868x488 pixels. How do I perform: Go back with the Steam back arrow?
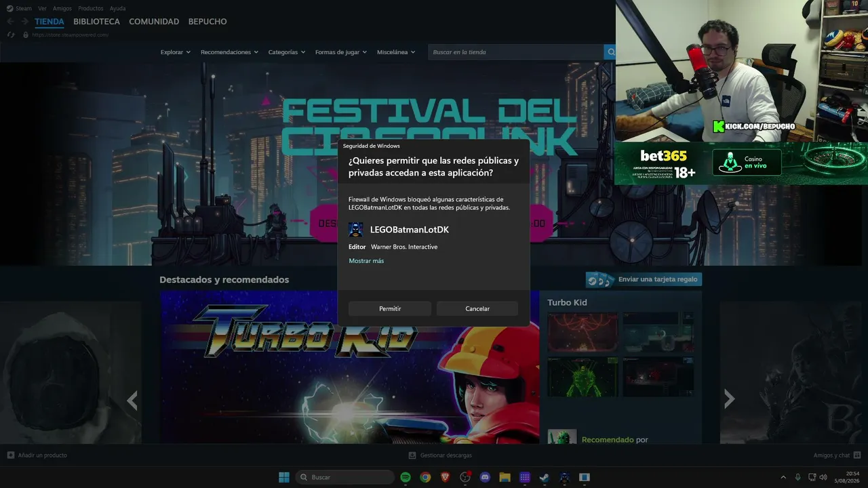[10, 22]
